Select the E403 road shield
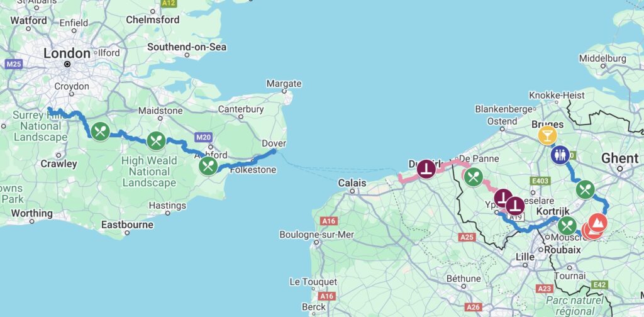The width and height of the screenshot is (644, 317). click(540, 181)
